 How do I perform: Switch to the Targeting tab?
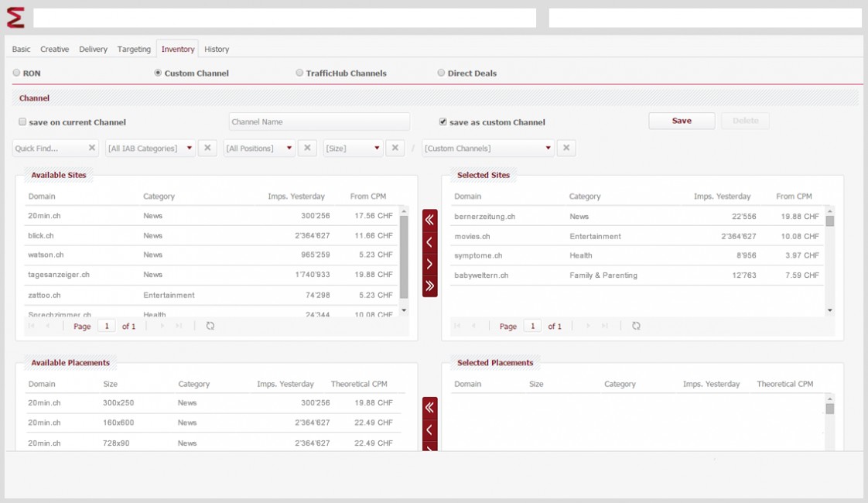tap(134, 50)
